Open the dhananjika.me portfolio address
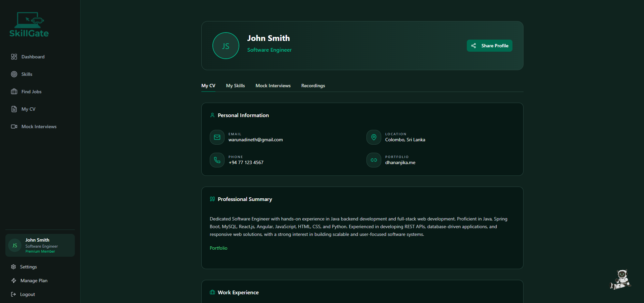 click(x=400, y=162)
